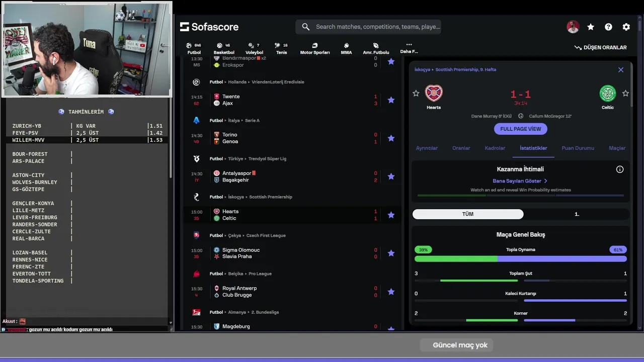Open the Royal Antwerp vs Club Brugge row
Screen dimensions: 644x362
(x=292, y=292)
